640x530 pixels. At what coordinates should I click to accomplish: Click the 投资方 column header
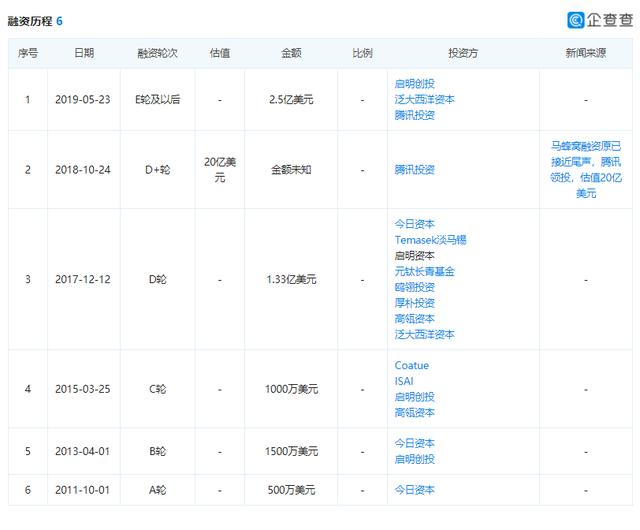tap(463, 53)
